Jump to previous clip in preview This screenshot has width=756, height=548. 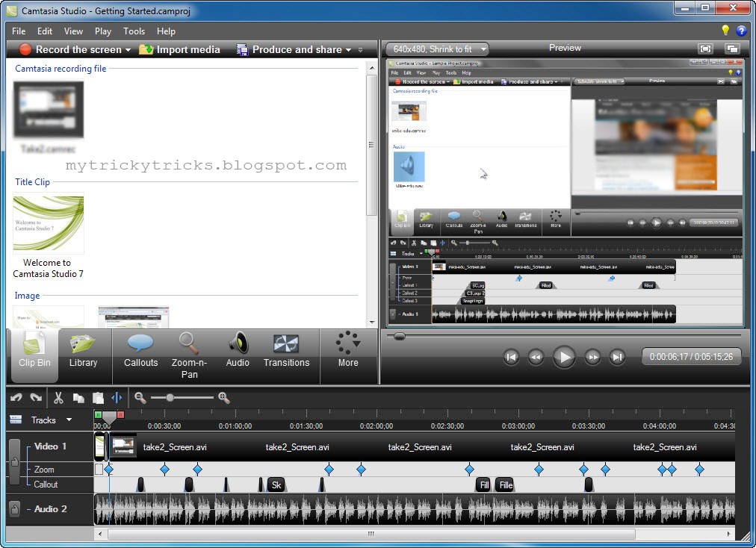511,357
